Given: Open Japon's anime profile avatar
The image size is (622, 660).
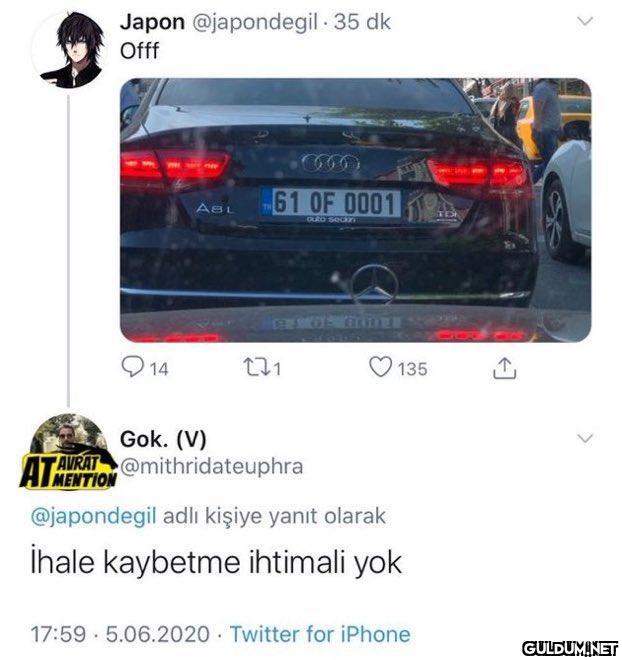Looking at the screenshot, I should tap(72, 50).
